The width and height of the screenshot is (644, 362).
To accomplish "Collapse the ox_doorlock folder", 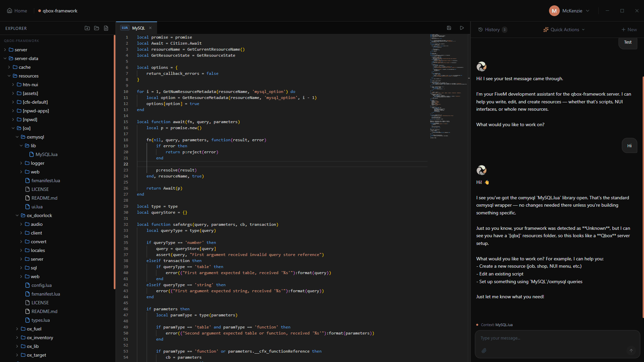I will [x=39, y=215].
